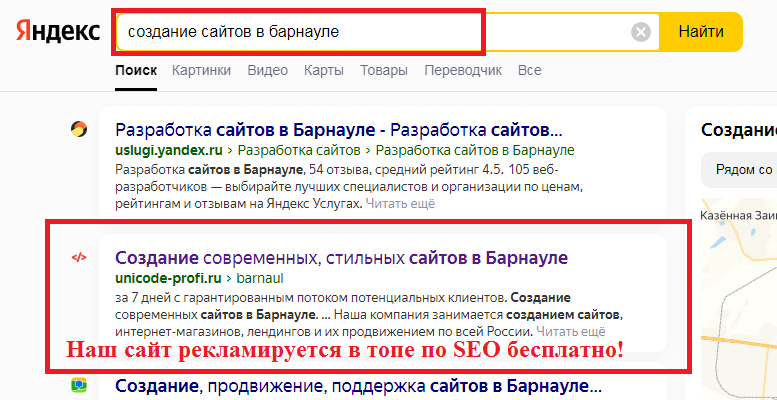
Task: Click the map preview in the right panel
Action: [x=739, y=299]
